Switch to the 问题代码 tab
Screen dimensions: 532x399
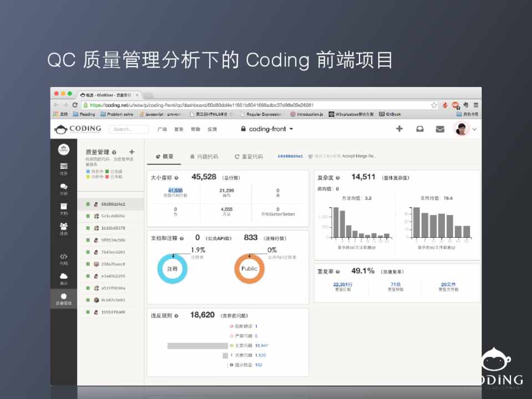pyautogui.click(x=204, y=157)
